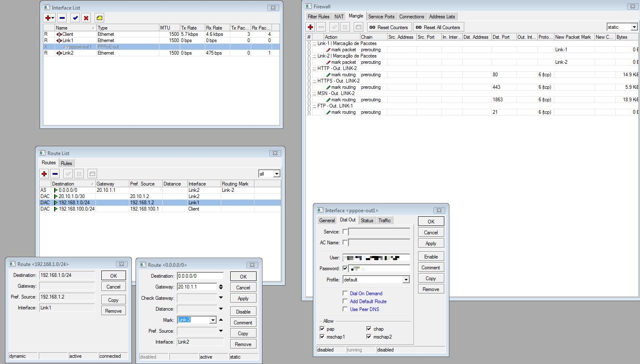Enable the Dial On Demand checkbox
This screenshot has width=640, height=364.
tap(345, 293)
